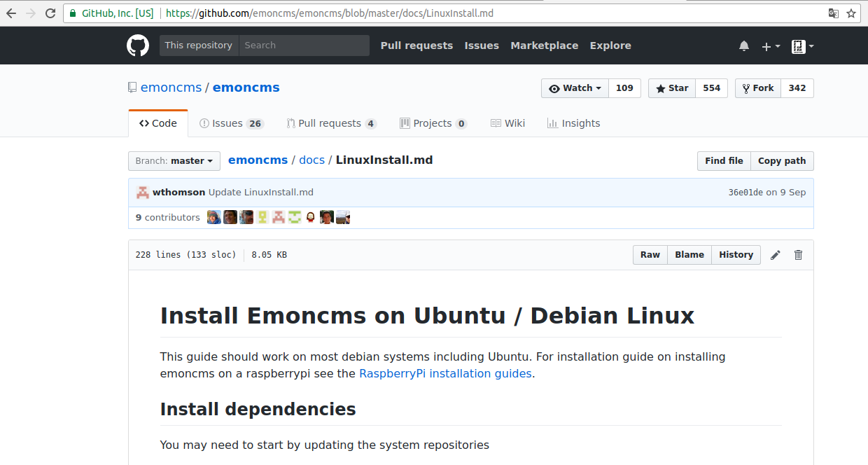Open the first contributor avatar in the list
The width and height of the screenshot is (868, 465).
pyautogui.click(x=214, y=217)
